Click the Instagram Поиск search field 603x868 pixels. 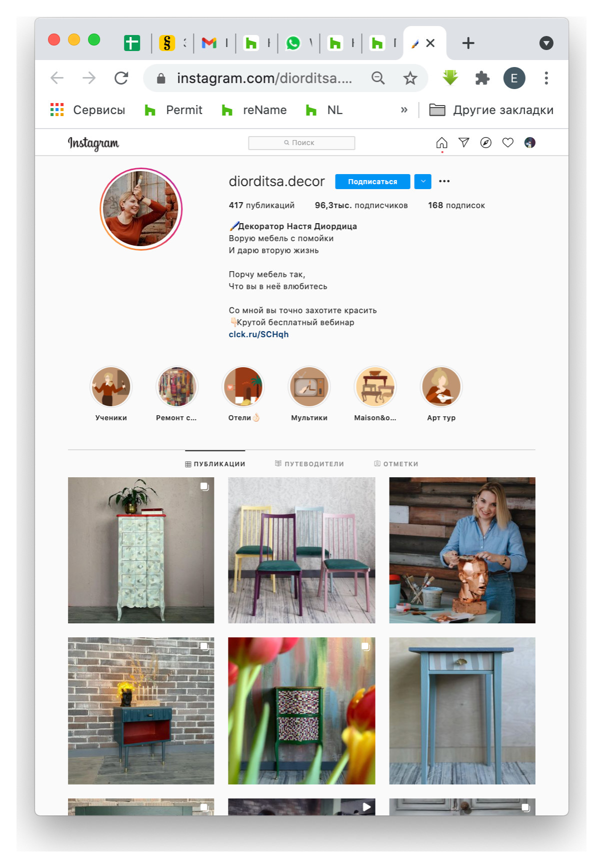(301, 143)
